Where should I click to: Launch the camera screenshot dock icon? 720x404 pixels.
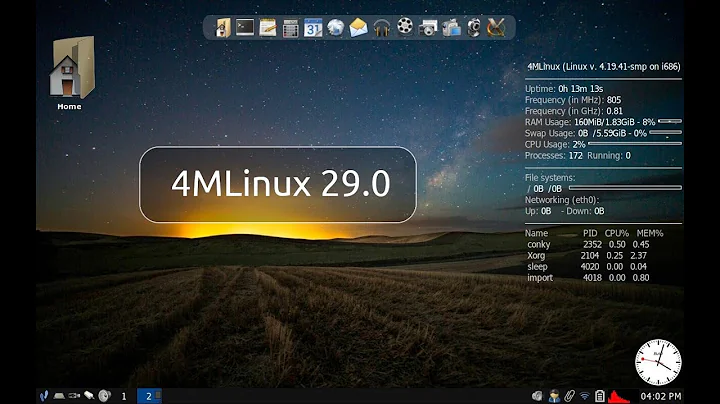click(x=428, y=28)
